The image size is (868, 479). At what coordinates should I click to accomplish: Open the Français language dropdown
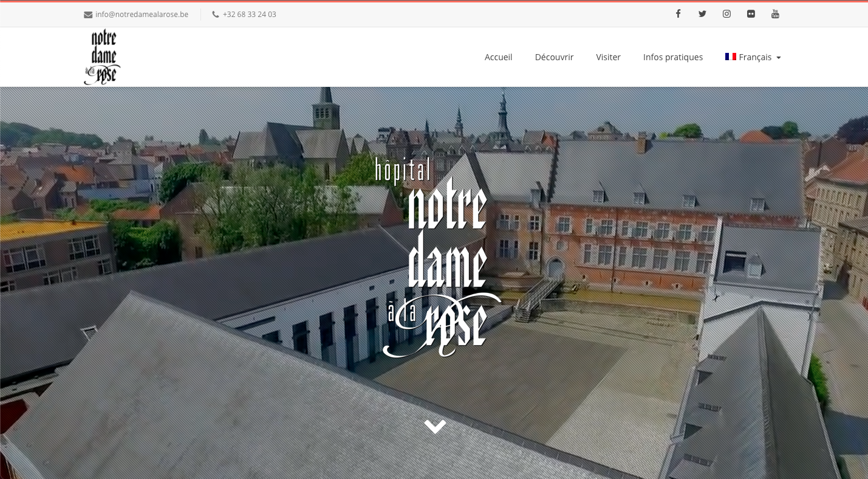pyautogui.click(x=754, y=57)
